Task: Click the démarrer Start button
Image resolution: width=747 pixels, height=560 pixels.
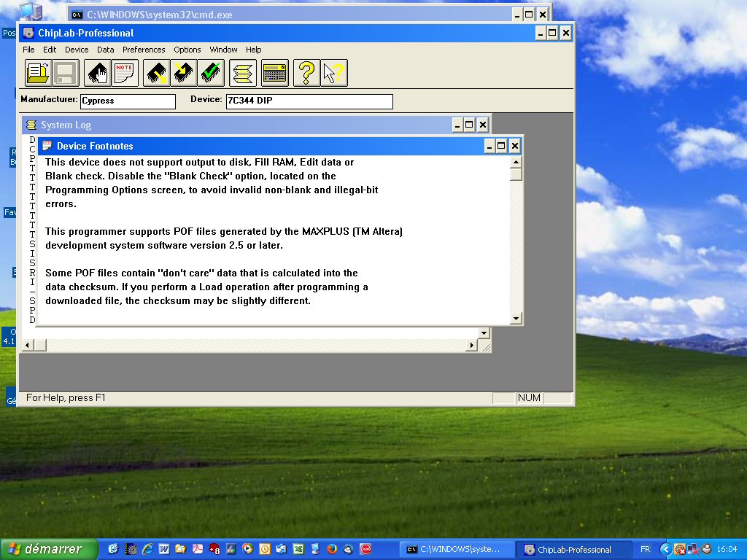Action: coord(49,549)
